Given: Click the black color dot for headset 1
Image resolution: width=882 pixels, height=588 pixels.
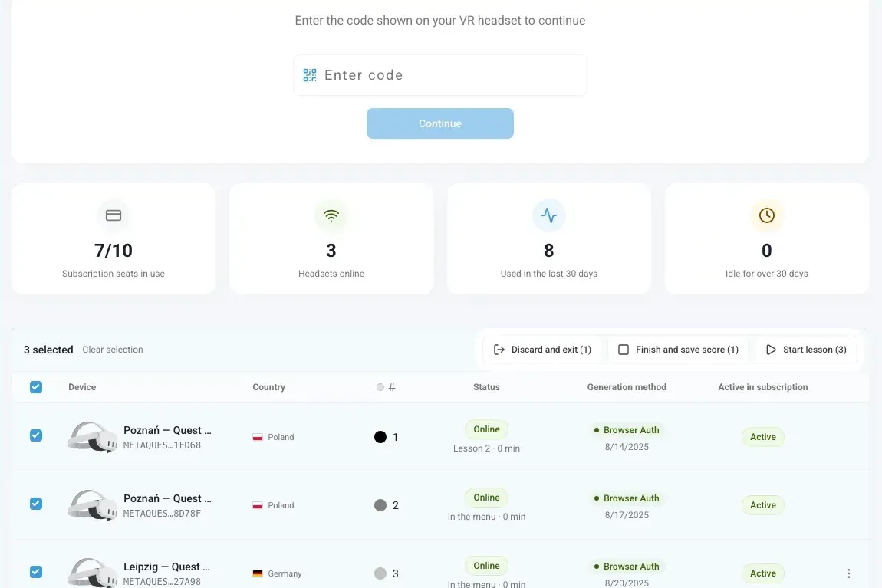Looking at the screenshot, I should point(380,437).
